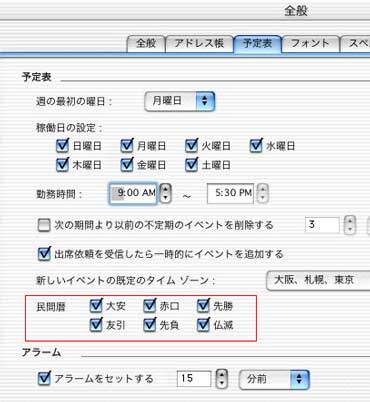Click the 9:00 AM start time field
The width and height of the screenshot is (370, 402).
tap(133, 193)
